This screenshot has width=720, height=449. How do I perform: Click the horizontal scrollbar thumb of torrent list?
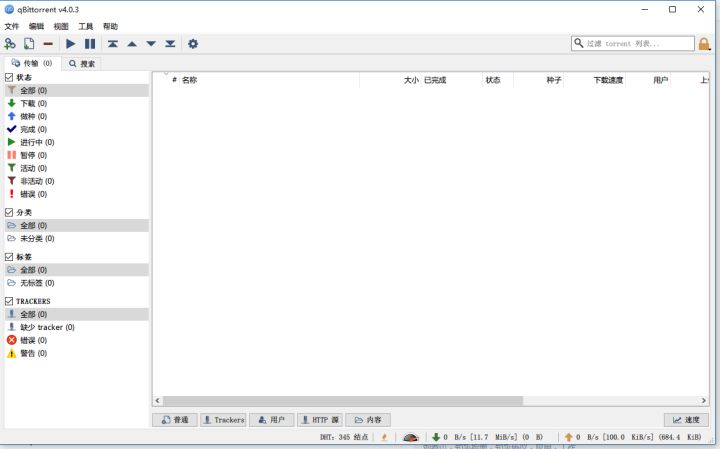pos(343,400)
